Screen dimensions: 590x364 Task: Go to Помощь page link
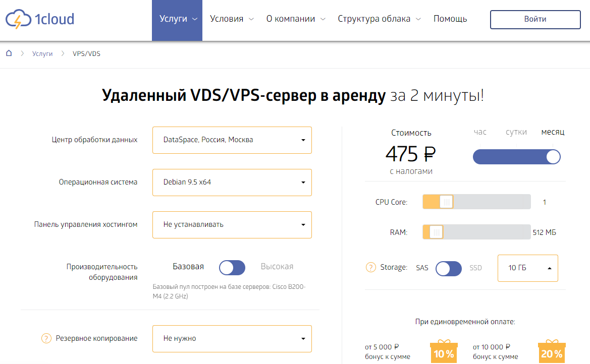pos(450,19)
